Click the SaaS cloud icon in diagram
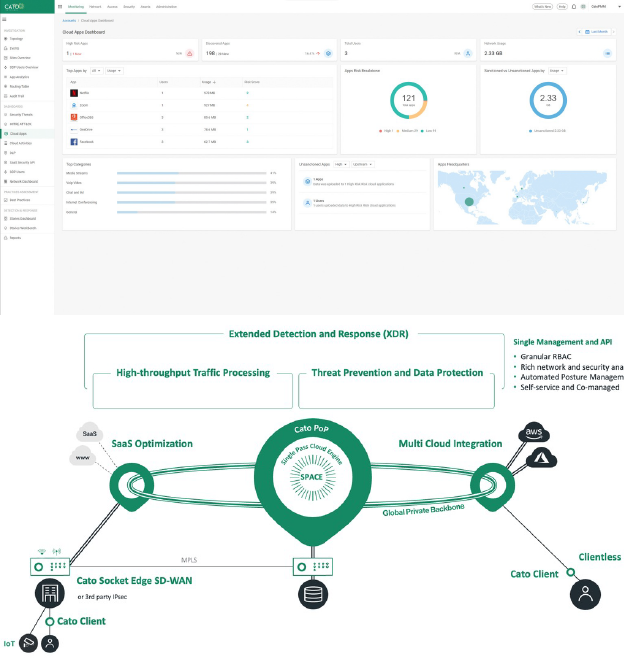This screenshot has width=624, height=672. 90,433
